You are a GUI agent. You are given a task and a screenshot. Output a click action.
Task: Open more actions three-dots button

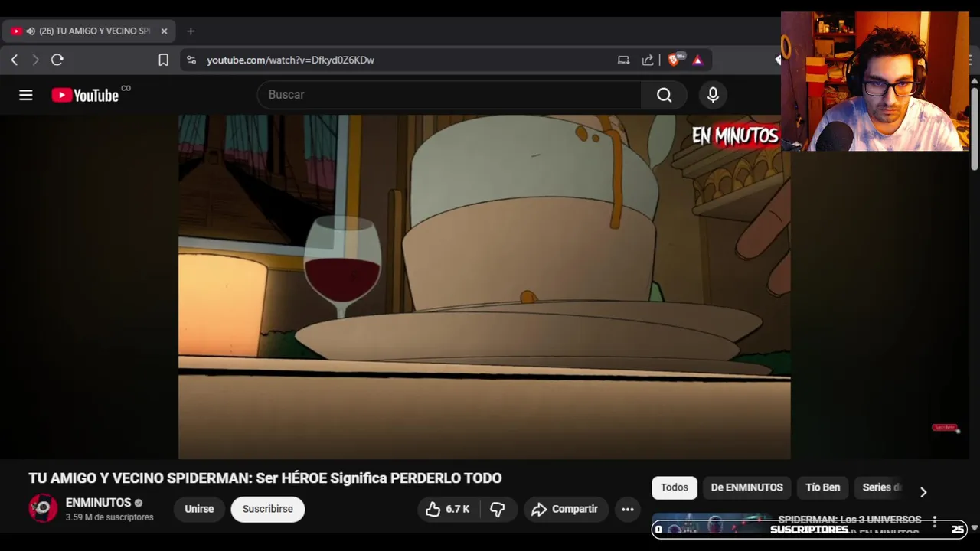tap(628, 509)
